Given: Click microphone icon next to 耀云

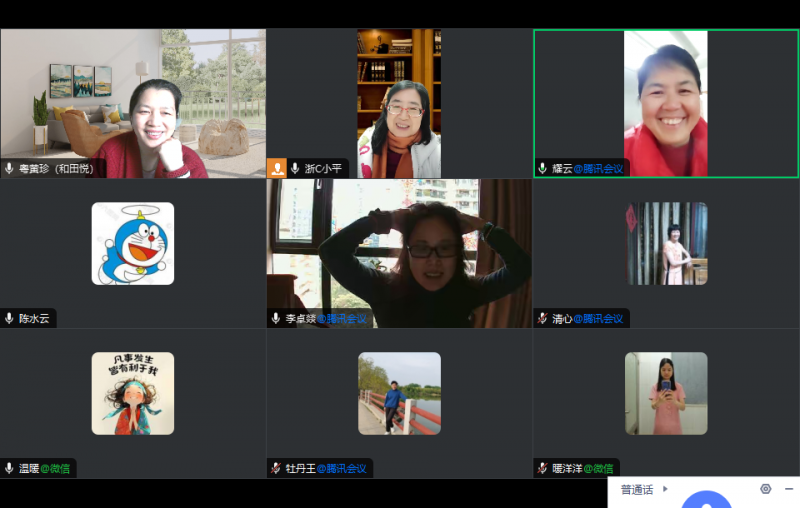Looking at the screenshot, I should coord(543,169).
